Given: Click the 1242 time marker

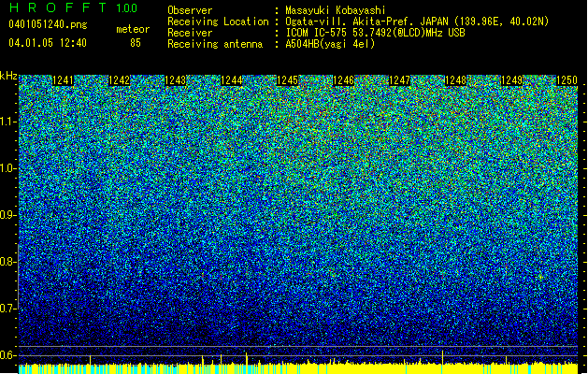Looking at the screenshot, I should pyautogui.click(x=120, y=80).
